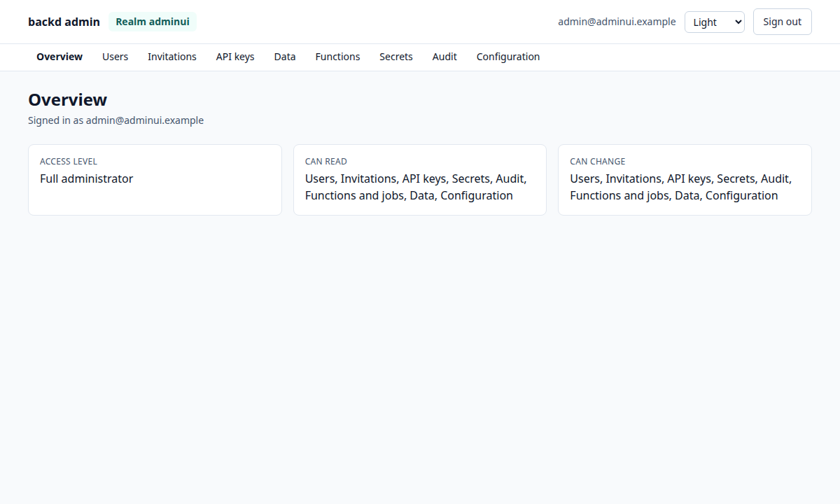Click the CAN READ card label

coord(326,161)
